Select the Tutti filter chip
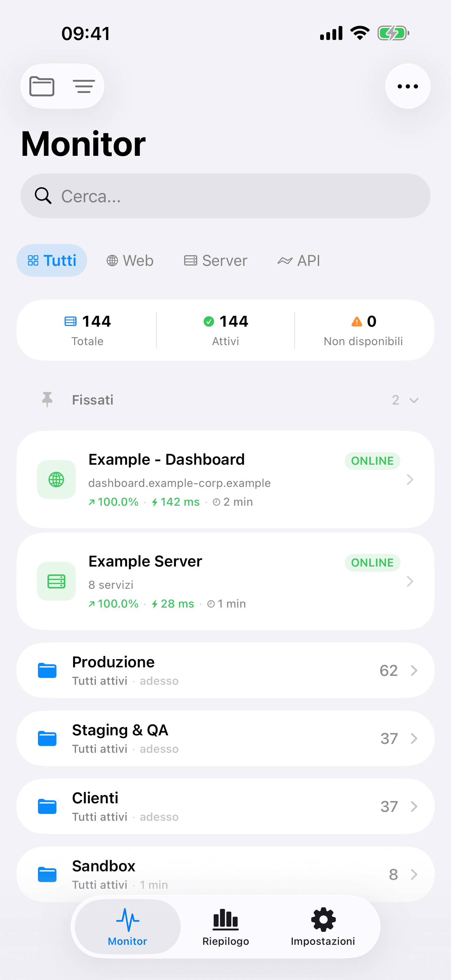 [52, 261]
